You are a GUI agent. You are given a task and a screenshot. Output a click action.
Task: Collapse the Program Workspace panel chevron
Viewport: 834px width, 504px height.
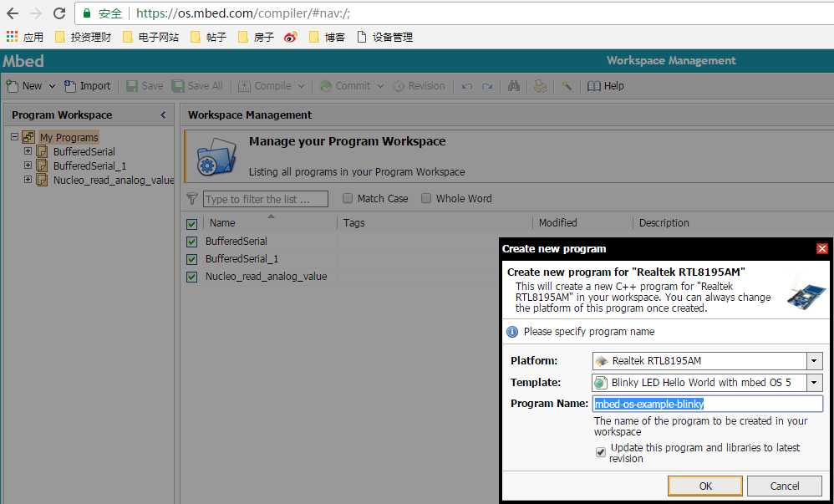tap(163, 115)
